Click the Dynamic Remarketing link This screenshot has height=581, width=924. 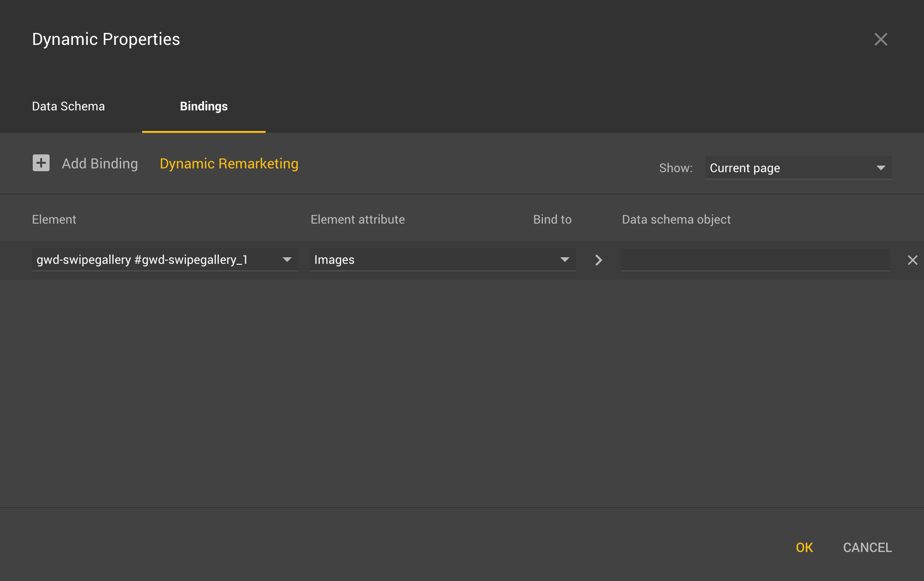pyautogui.click(x=229, y=164)
